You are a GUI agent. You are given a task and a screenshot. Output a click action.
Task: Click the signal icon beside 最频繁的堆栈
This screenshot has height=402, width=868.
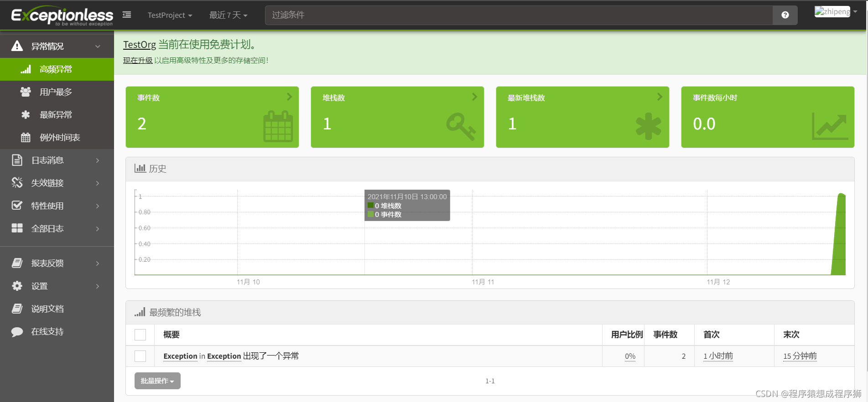[140, 312]
